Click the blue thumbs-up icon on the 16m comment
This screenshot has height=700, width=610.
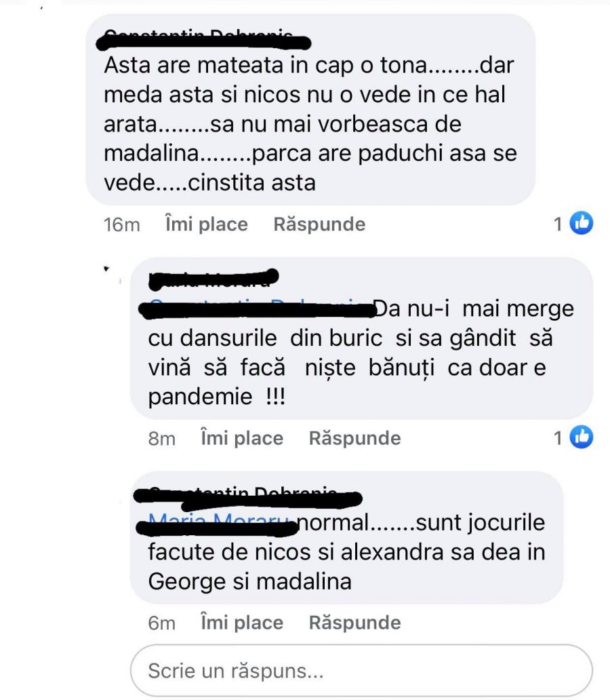(x=581, y=222)
